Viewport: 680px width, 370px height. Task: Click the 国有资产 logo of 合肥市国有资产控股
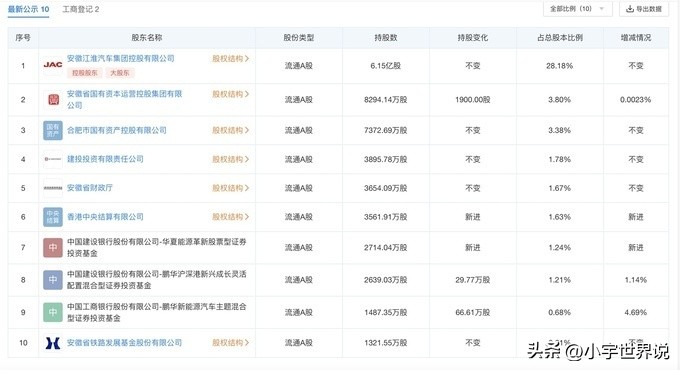click(53, 130)
